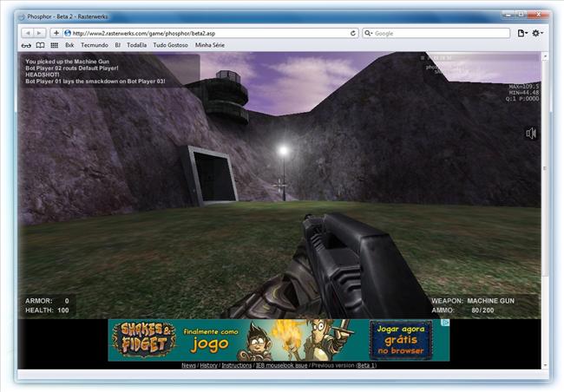The width and height of the screenshot is (564, 392).
Task: Open the Reading List glasses icon
Action: coord(26,45)
